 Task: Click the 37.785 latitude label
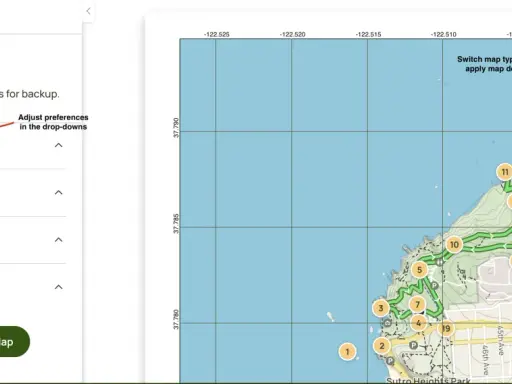click(176, 224)
